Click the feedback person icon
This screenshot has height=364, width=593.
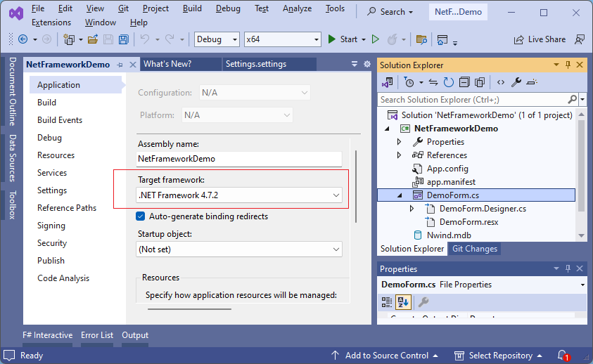580,39
